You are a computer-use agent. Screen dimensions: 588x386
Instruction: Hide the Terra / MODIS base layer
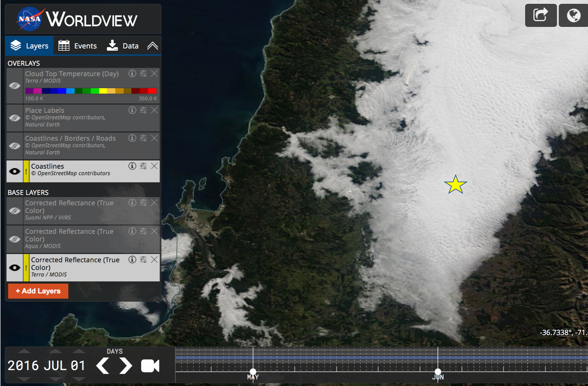(x=14, y=268)
